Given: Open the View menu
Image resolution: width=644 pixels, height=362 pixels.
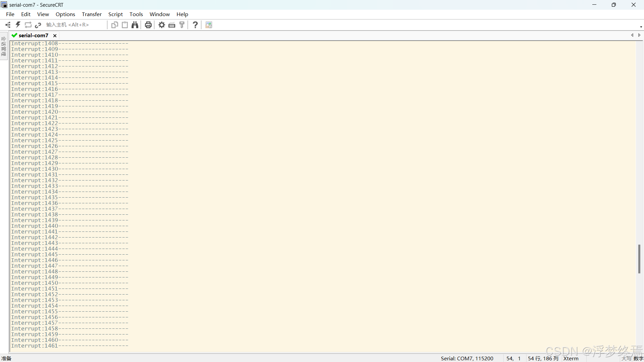Looking at the screenshot, I should pyautogui.click(x=43, y=14).
